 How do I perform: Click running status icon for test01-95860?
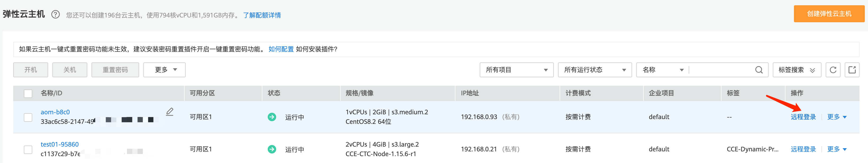point(272,149)
